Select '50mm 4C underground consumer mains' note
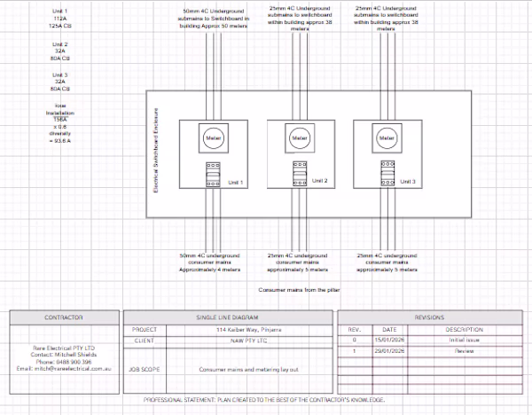The width and height of the screenshot is (532, 415). (209, 262)
